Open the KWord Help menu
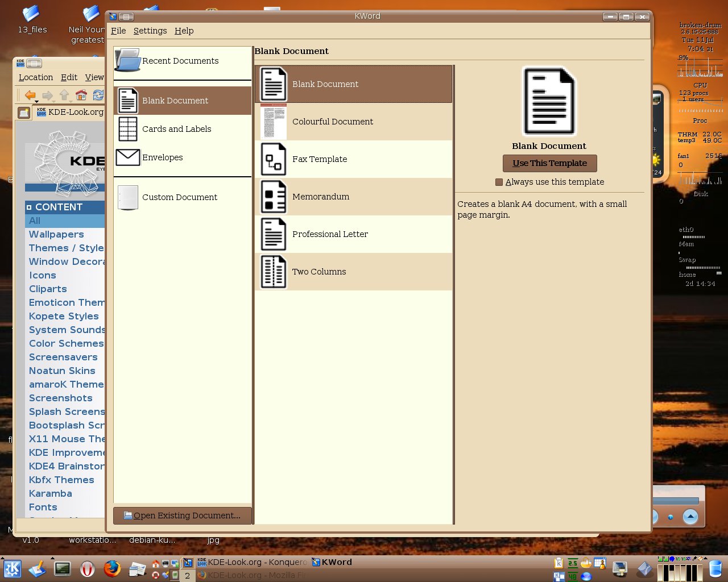This screenshot has width=728, height=582. (x=184, y=31)
